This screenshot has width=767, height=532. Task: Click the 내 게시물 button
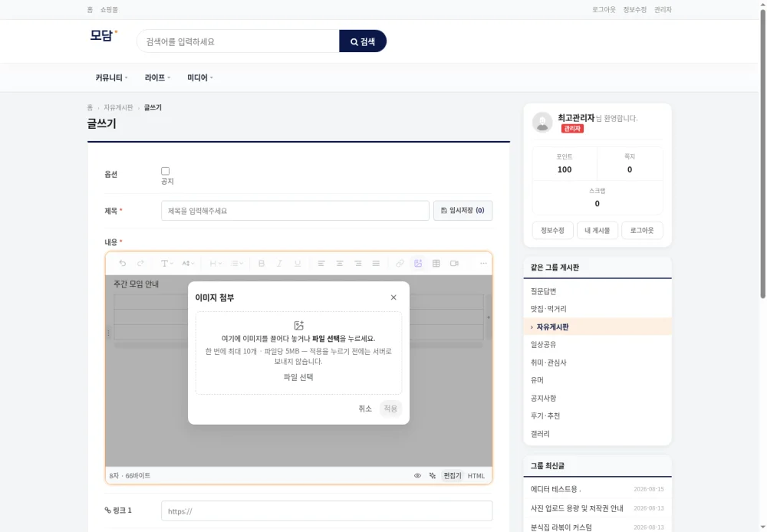click(597, 230)
